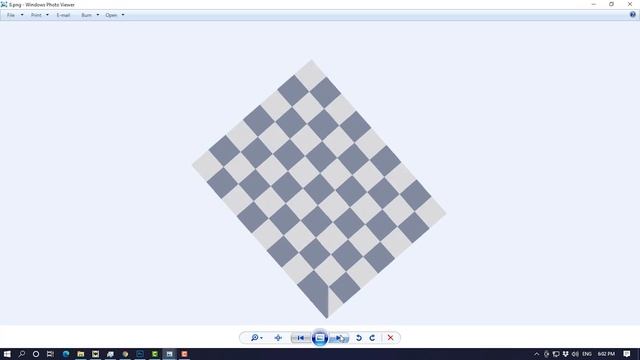Open the Dropbox tray icon
Image resolution: width=640 pixels, height=360 pixels.
[565, 354]
